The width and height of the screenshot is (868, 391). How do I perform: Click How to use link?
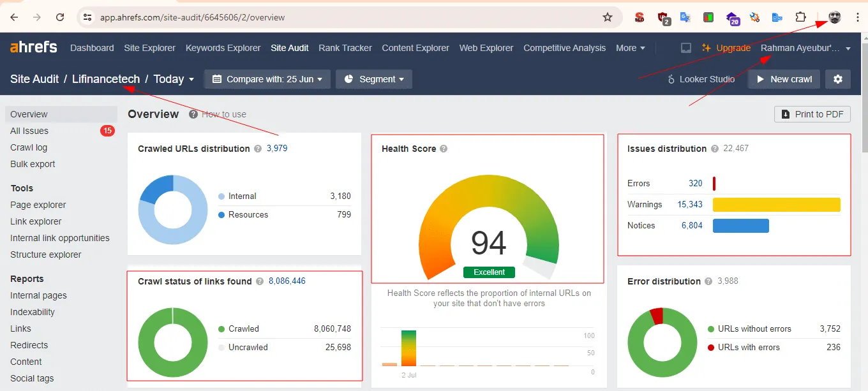point(223,114)
